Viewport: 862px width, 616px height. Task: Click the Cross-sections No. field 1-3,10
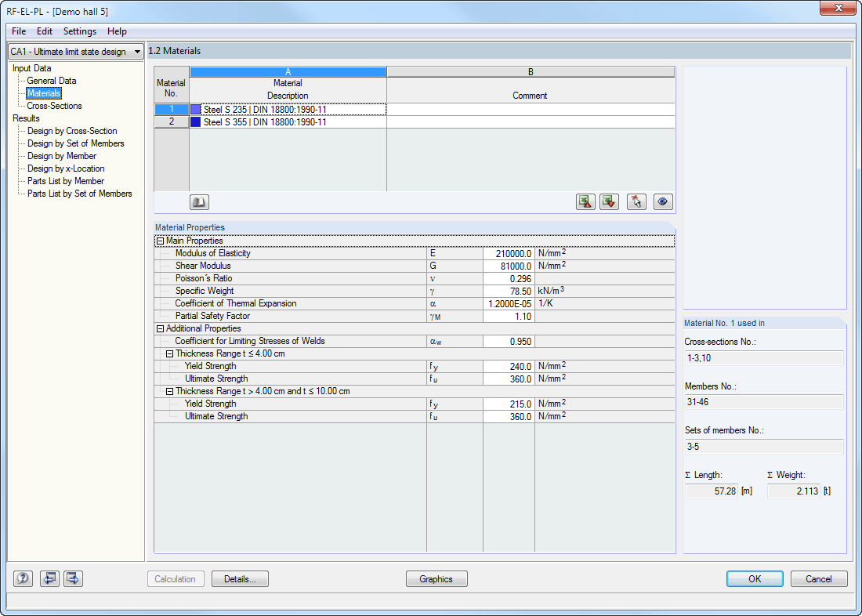[764, 358]
